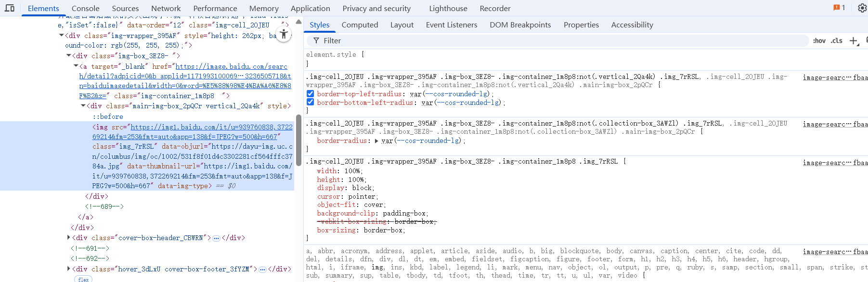
Task: Click the box-sizing: border-box declaration
Action: click(361, 230)
